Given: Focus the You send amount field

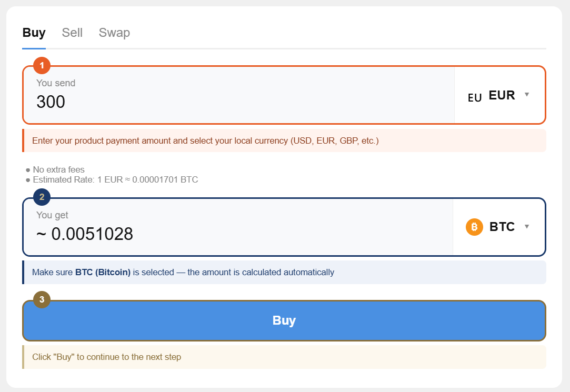Looking at the screenshot, I should point(239,95).
